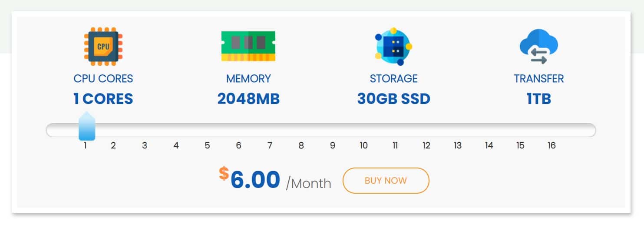Pick tick mark 10 on the slider
This screenshot has width=644, height=225.
(x=363, y=146)
